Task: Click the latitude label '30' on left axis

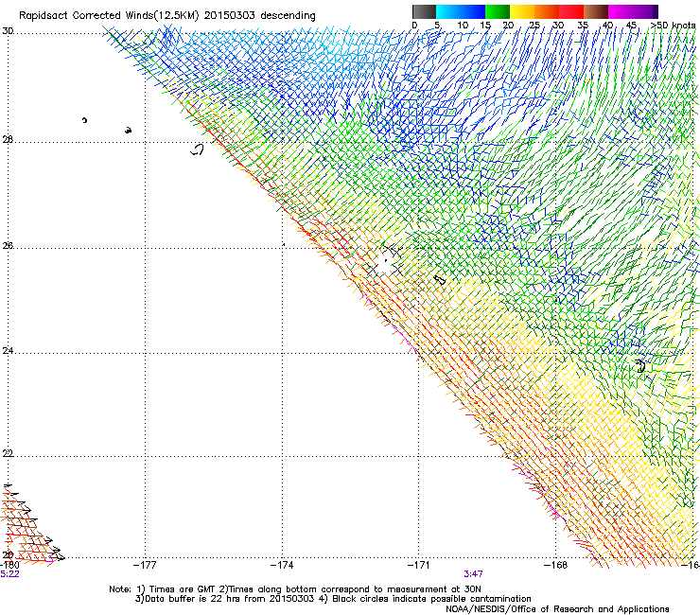Action: pyautogui.click(x=8, y=31)
